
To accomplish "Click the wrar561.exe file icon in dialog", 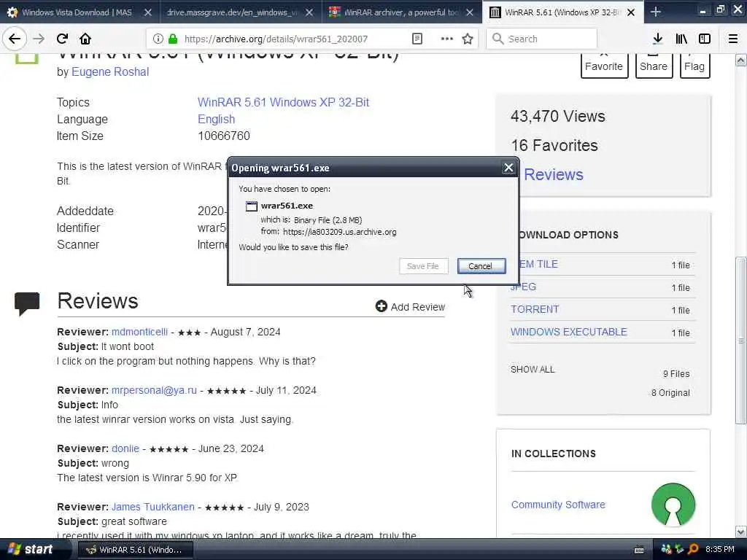I will click(x=251, y=206).
